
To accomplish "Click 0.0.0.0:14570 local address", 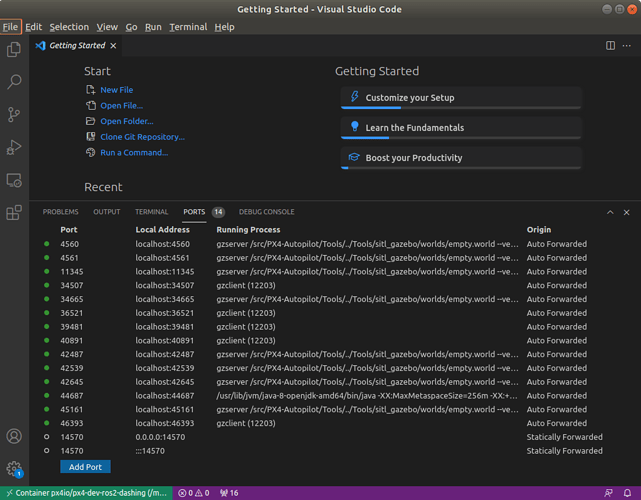I will tap(160, 437).
